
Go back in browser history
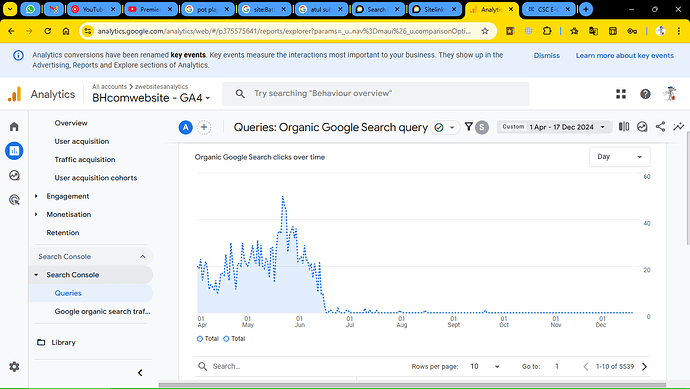tap(11, 31)
